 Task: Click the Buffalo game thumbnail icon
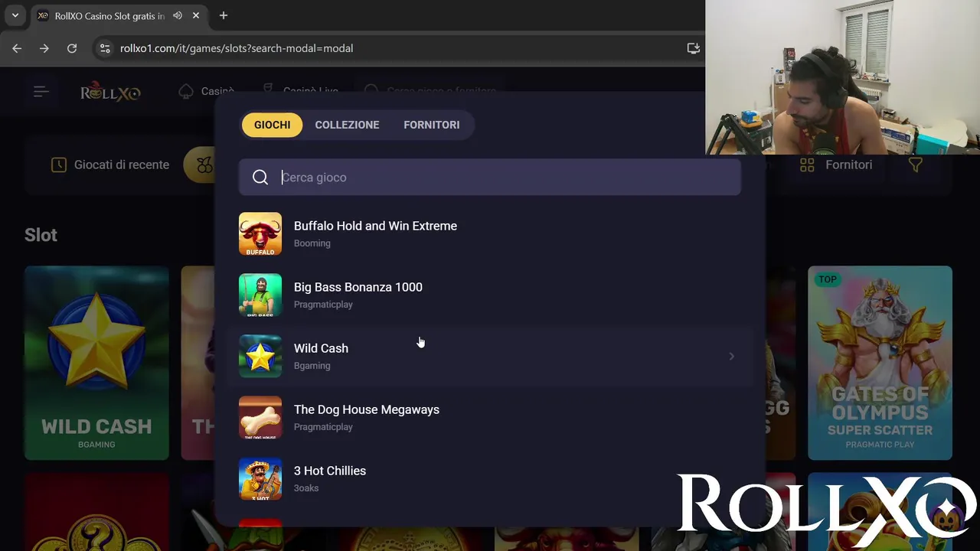tap(260, 233)
